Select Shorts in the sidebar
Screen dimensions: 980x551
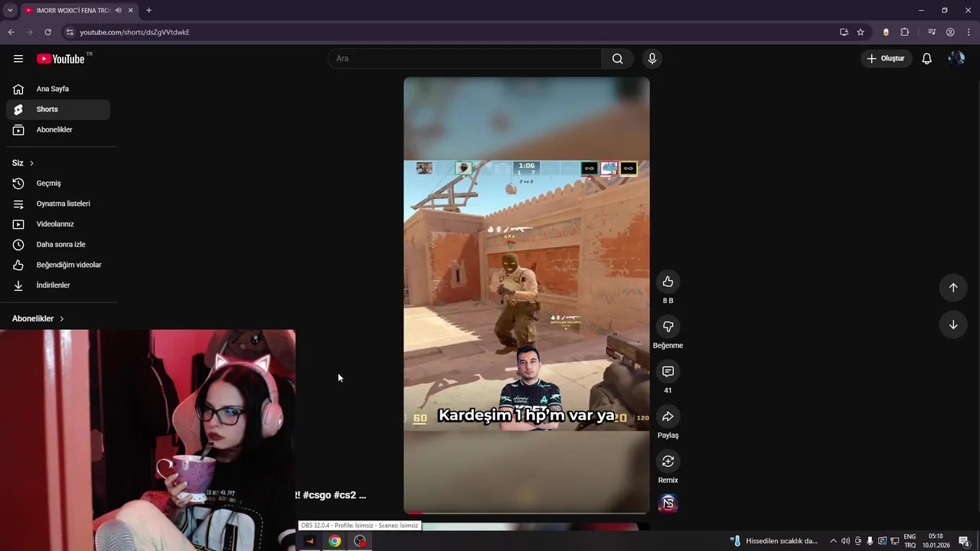[58, 109]
